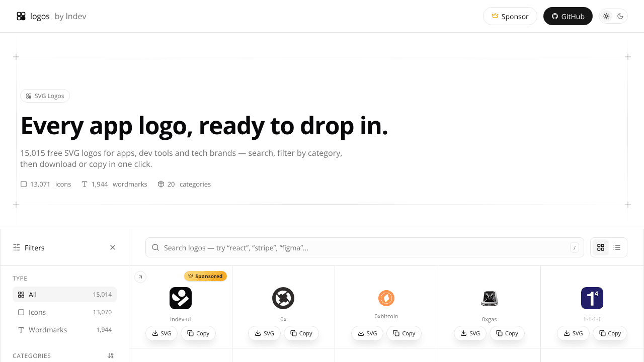Click the Indev-ui logo thumbnail
The image size is (644, 362).
click(181, 298)
